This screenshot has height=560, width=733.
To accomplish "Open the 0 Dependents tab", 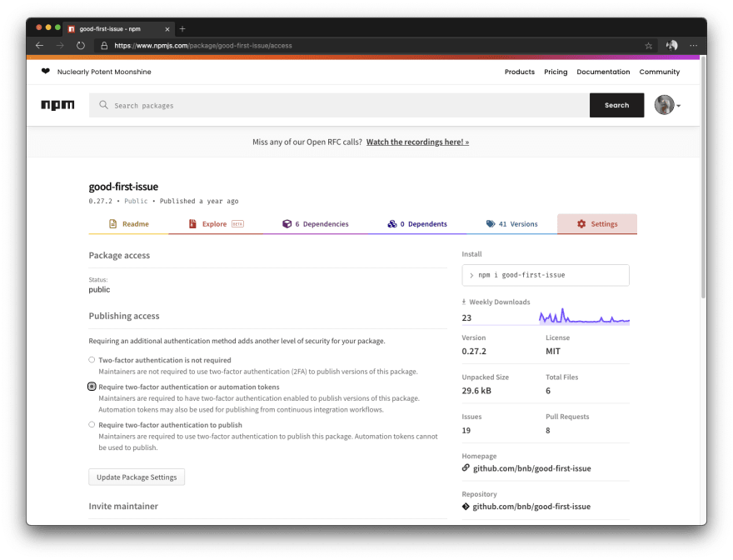I will coord(417,223).
